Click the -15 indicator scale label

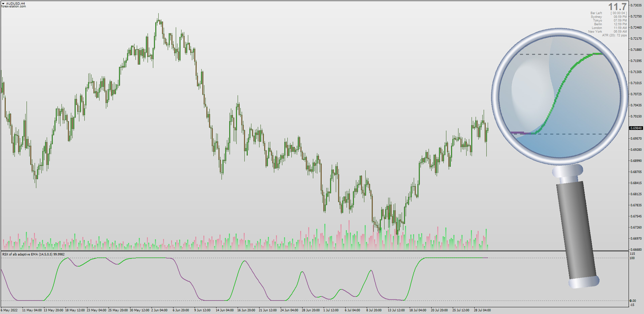pyautogui.click(x=632, y=305)
